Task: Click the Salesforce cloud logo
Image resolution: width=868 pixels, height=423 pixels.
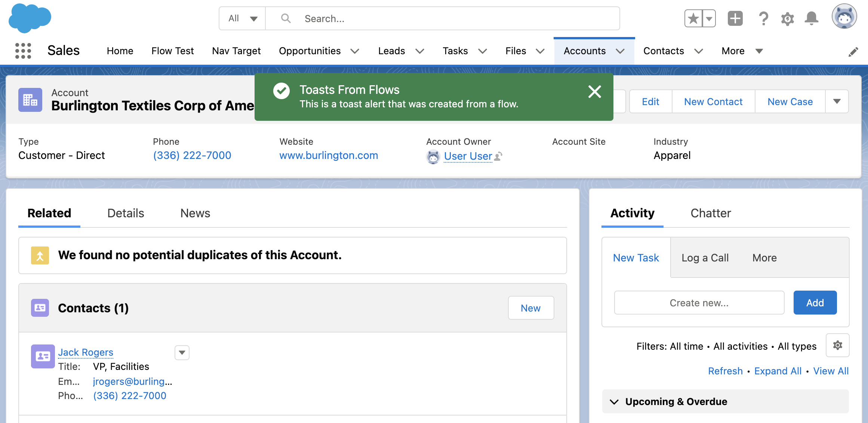Action: click(30, 18)
